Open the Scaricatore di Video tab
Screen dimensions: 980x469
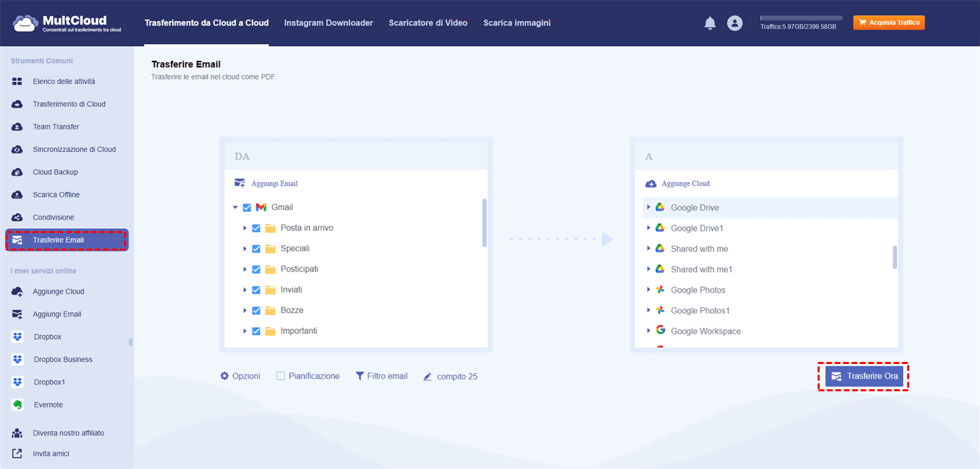[428, 23]
